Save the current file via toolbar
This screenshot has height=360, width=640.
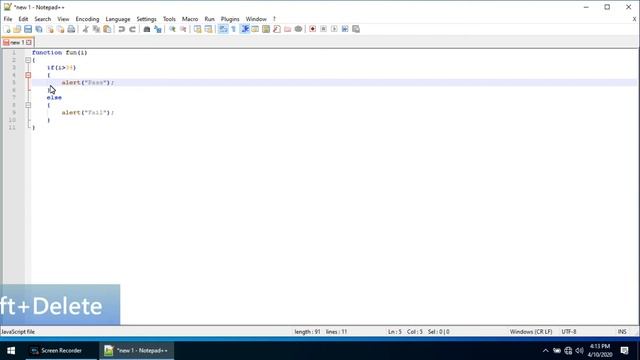point(28,29)
